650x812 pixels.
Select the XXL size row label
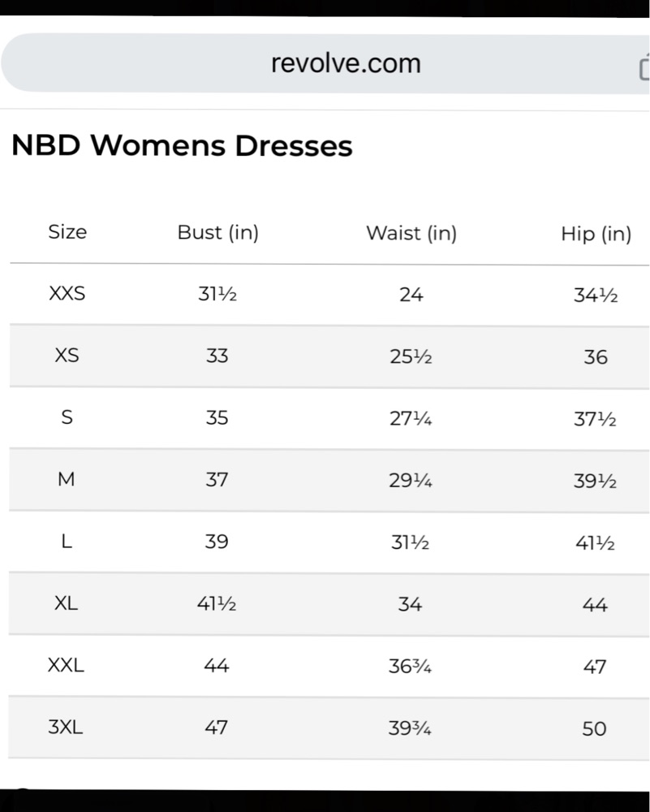pyautogui.click(x=66, y=665)
